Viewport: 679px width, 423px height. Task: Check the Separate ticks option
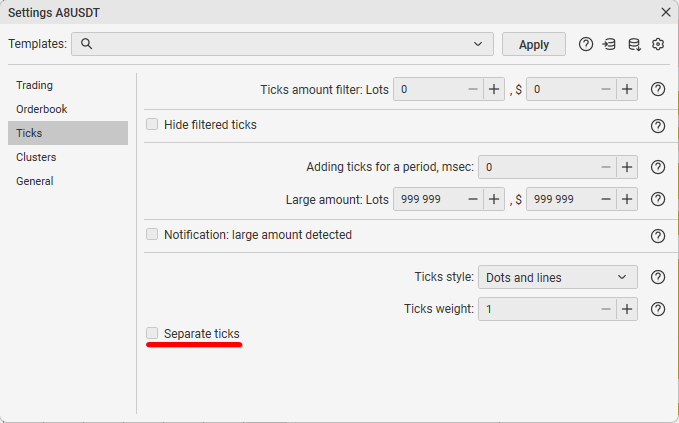(153, 333)
